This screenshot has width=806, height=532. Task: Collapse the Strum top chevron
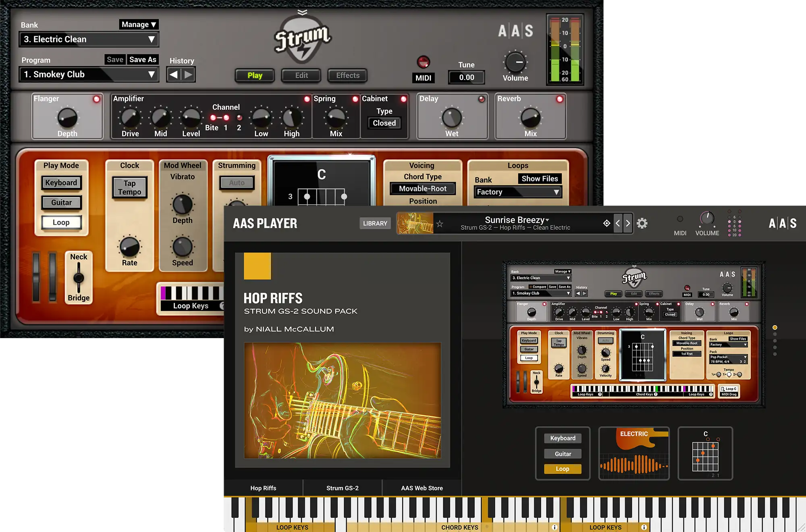click(302, 12)
